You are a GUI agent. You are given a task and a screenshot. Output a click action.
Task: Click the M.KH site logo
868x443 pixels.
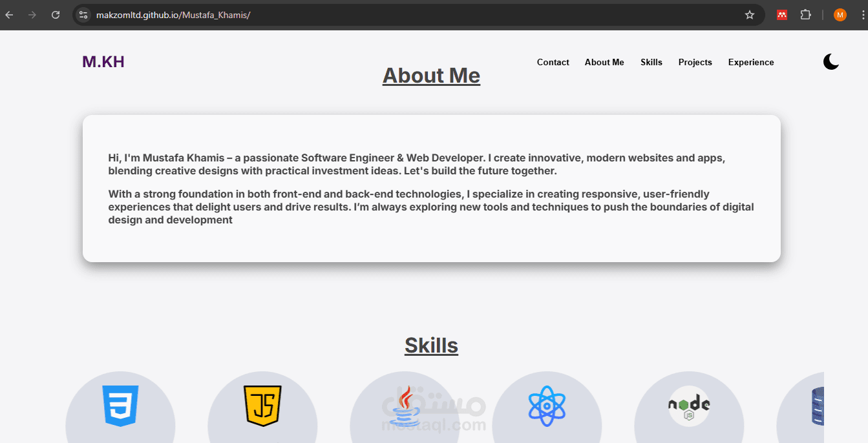(103, 62)
